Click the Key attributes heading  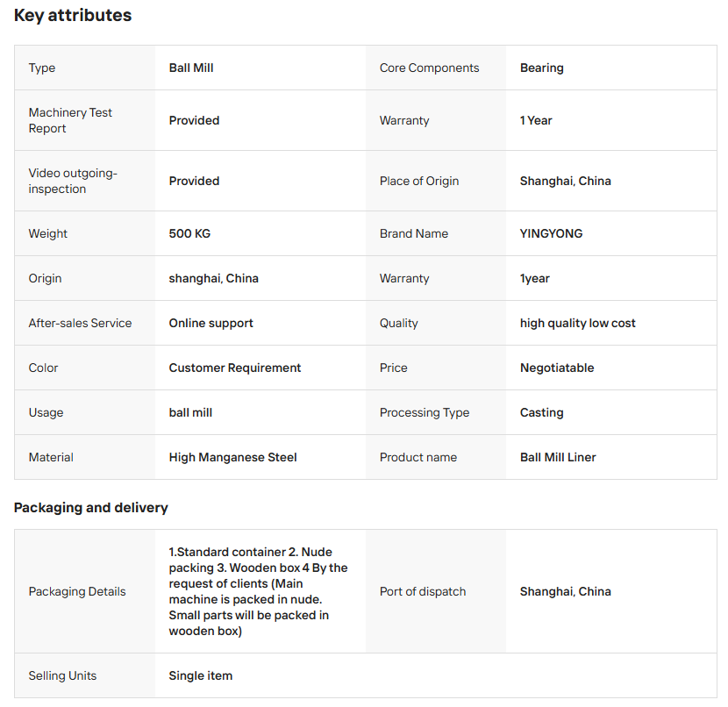pos(73,16)
